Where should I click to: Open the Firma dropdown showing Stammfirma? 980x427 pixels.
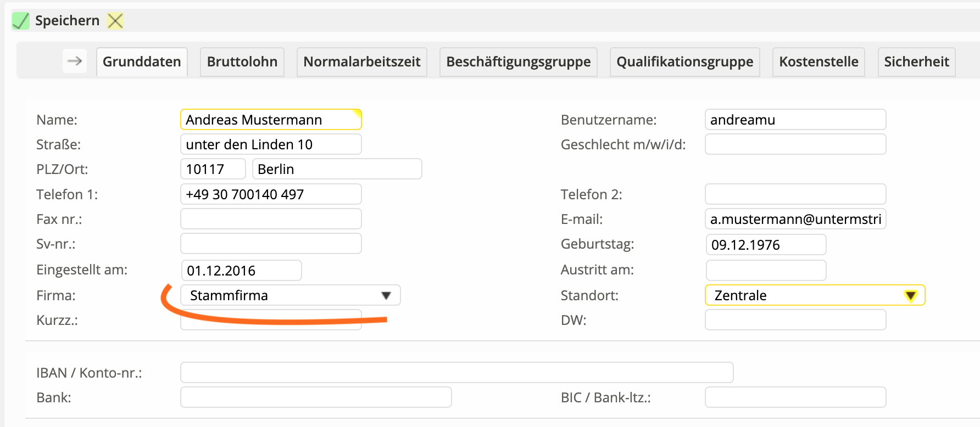click(290, 295)
